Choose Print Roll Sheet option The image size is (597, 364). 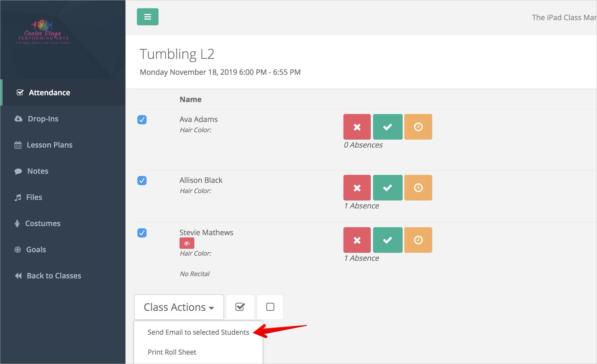[x=172, y=352]
